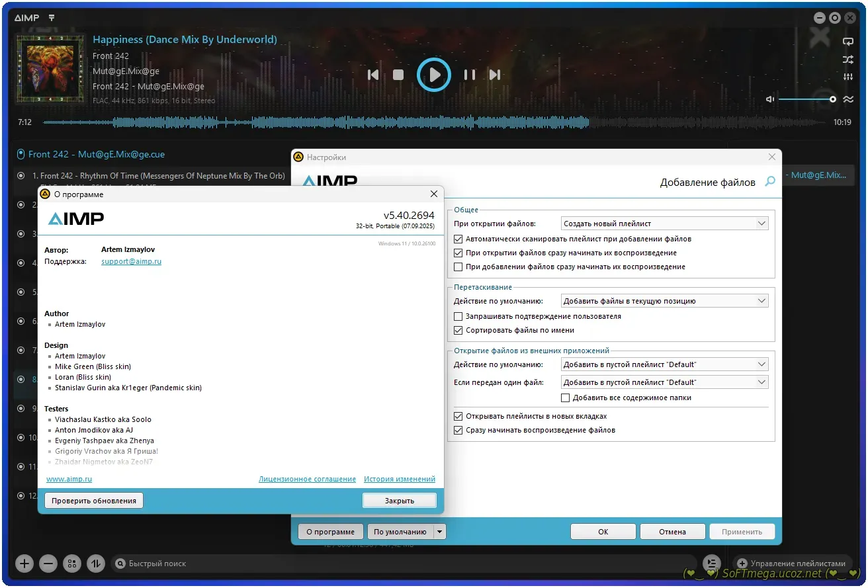Check 'Добавить все содержимое папки' option

[x=565, y=398]
